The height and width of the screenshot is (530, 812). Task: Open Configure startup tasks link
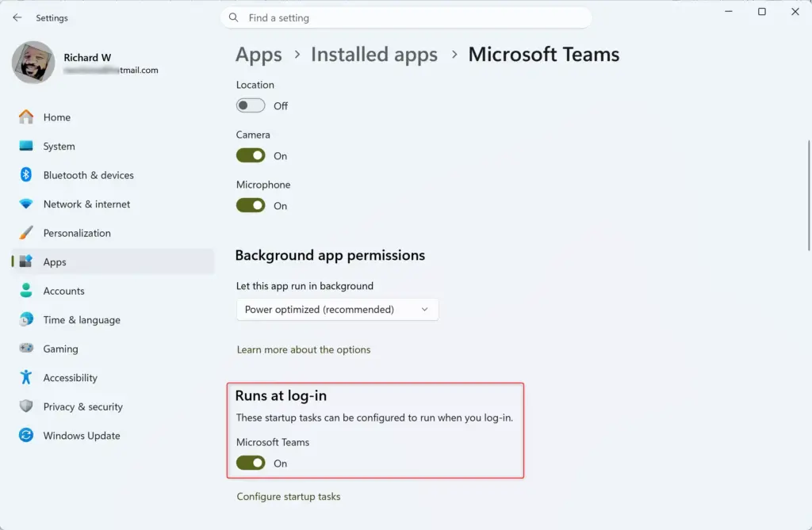(x=289, y=497)
